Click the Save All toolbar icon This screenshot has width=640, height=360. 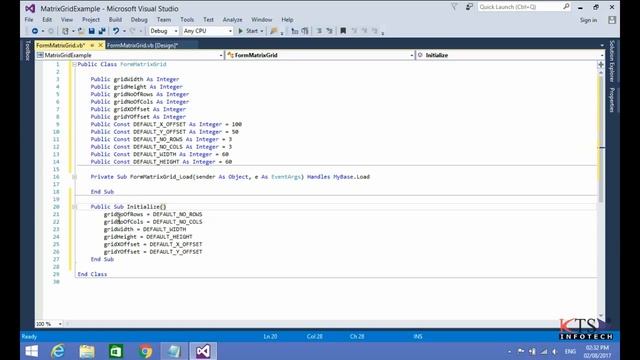pos(102,31)
